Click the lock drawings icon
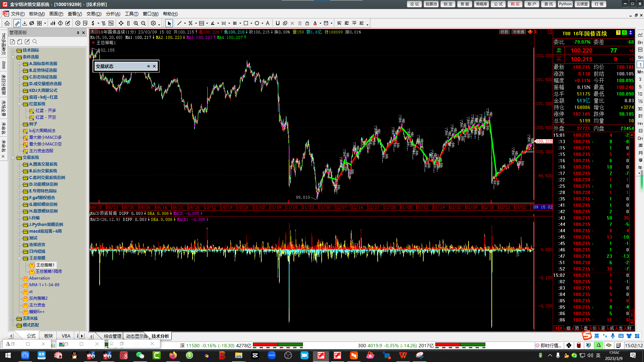Screen dimensions: 644x362 pos(307,23)
